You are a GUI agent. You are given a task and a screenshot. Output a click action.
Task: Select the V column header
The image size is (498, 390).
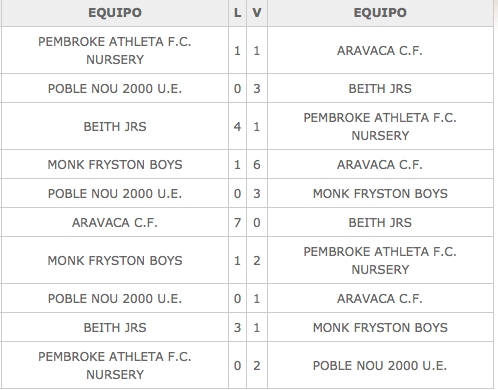(x=257, y=13)
